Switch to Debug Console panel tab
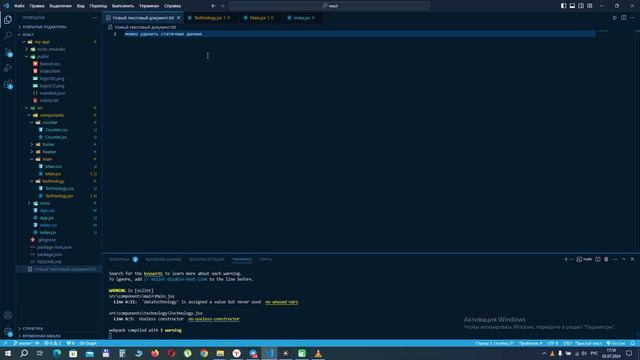 (206, 259)
